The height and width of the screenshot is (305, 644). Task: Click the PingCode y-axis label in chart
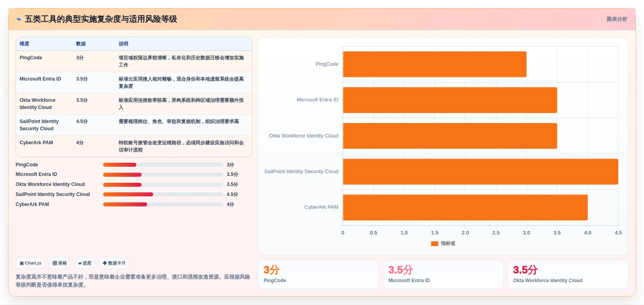[327, 64]
